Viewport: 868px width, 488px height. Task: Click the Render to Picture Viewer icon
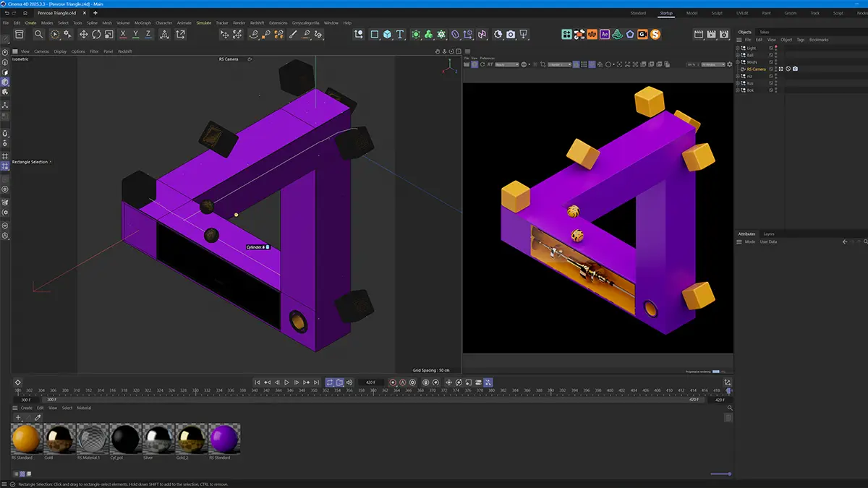712,34
